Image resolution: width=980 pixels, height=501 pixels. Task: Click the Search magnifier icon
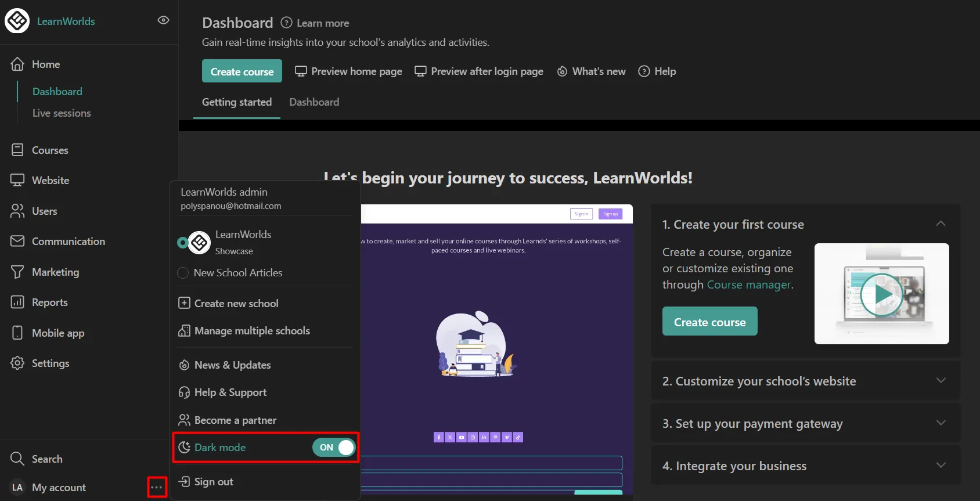(x=17, y=459)
